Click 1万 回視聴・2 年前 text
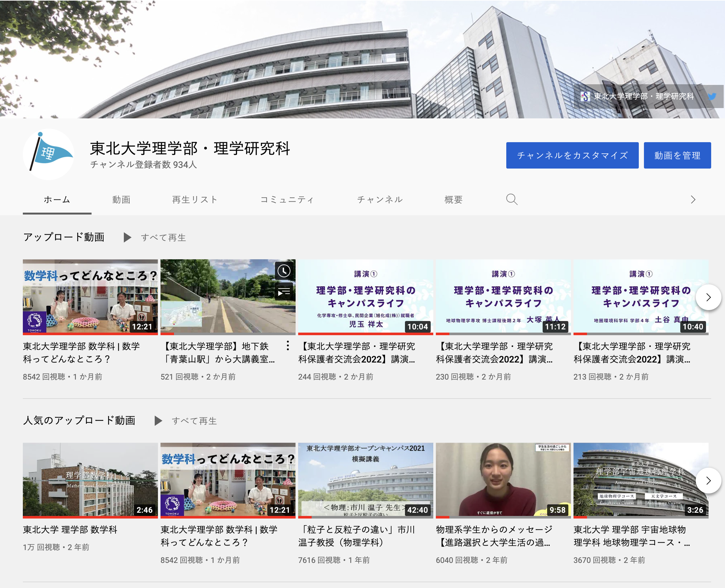 (56, 547)
